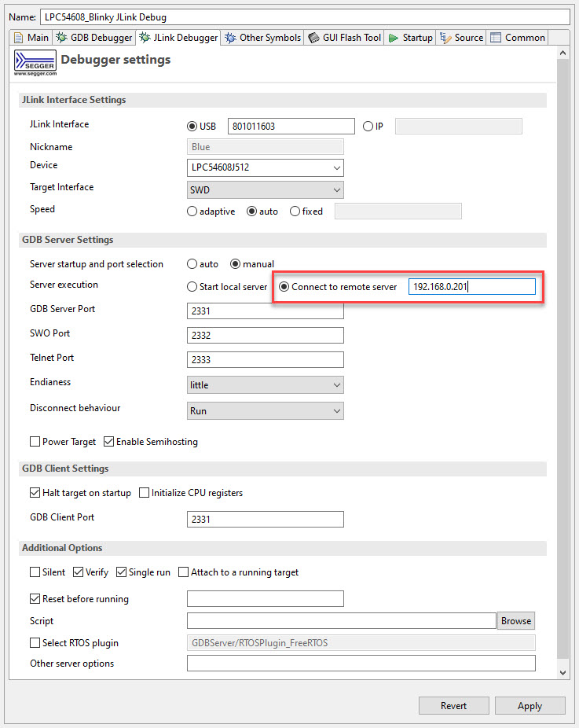Switch to the Common tab
The height and width of the screenshot is (728, 579).
tap(518, 38)
